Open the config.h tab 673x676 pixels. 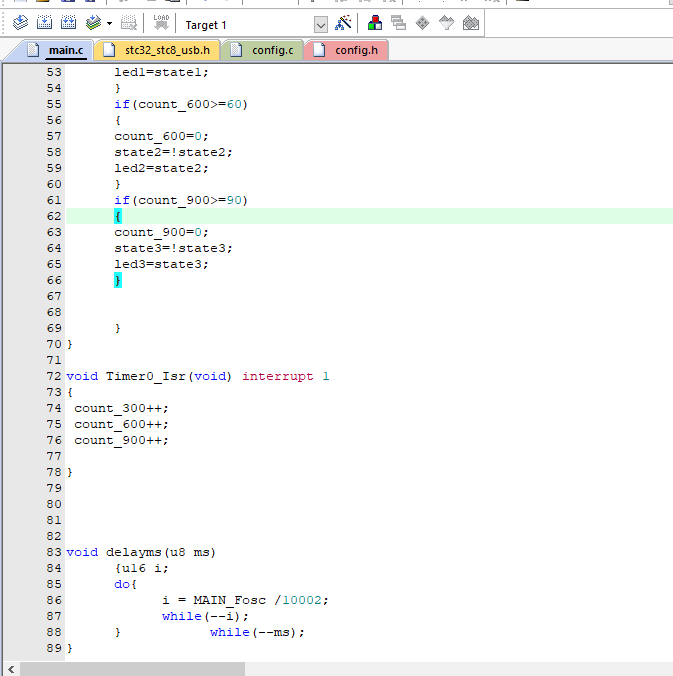coord(347,50)
